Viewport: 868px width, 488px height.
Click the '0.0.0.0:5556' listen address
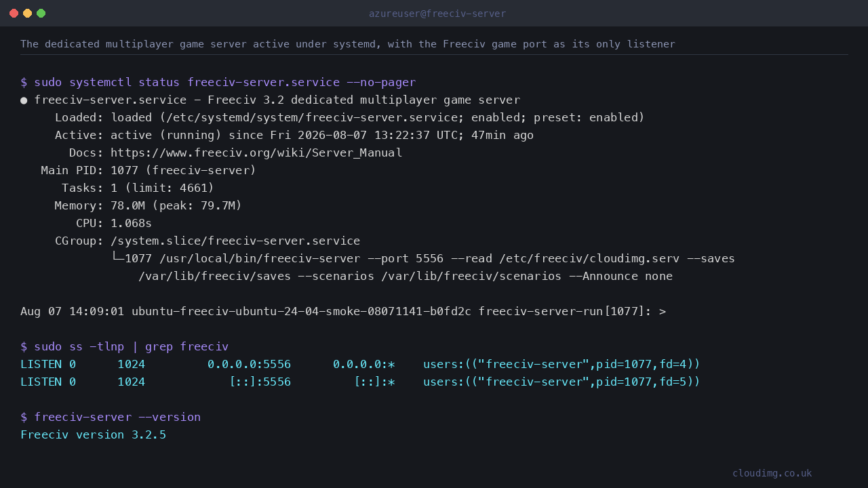249,364
